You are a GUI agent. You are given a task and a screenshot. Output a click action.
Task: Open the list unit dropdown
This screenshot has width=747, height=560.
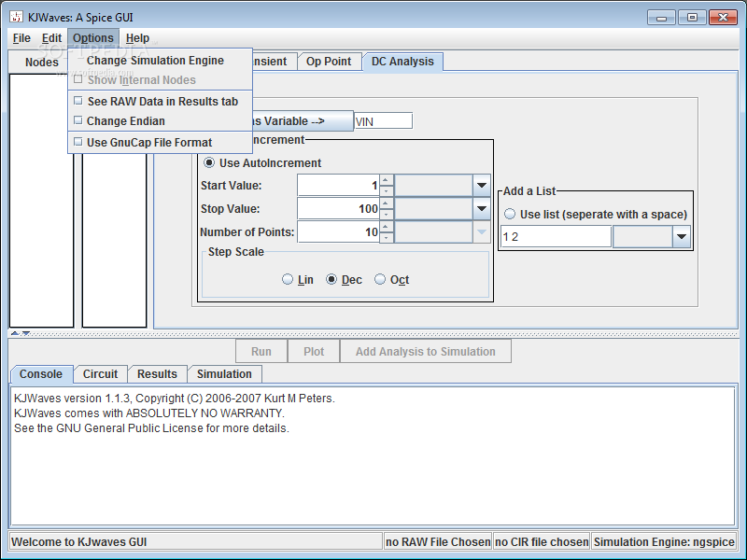pyautogui.click(x=682, y=237)
